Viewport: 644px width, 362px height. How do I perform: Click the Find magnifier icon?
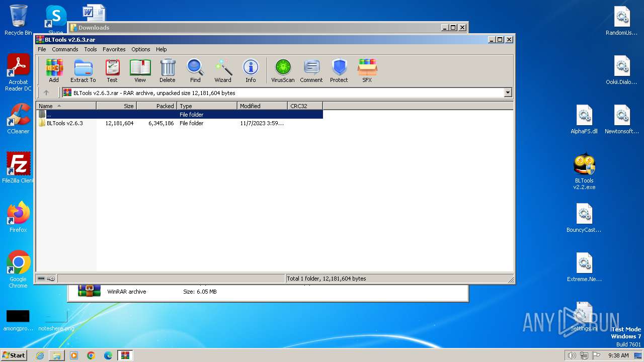click(x=195, y=70)
